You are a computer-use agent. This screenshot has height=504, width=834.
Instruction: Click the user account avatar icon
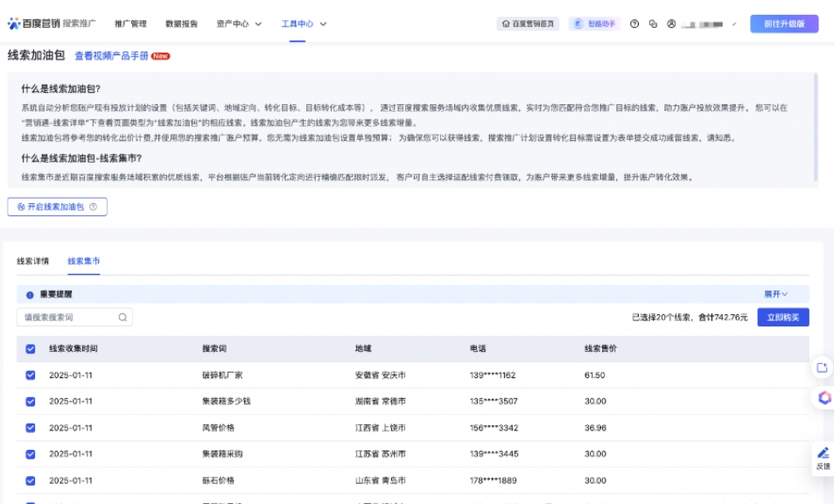(x=671, y=24)
